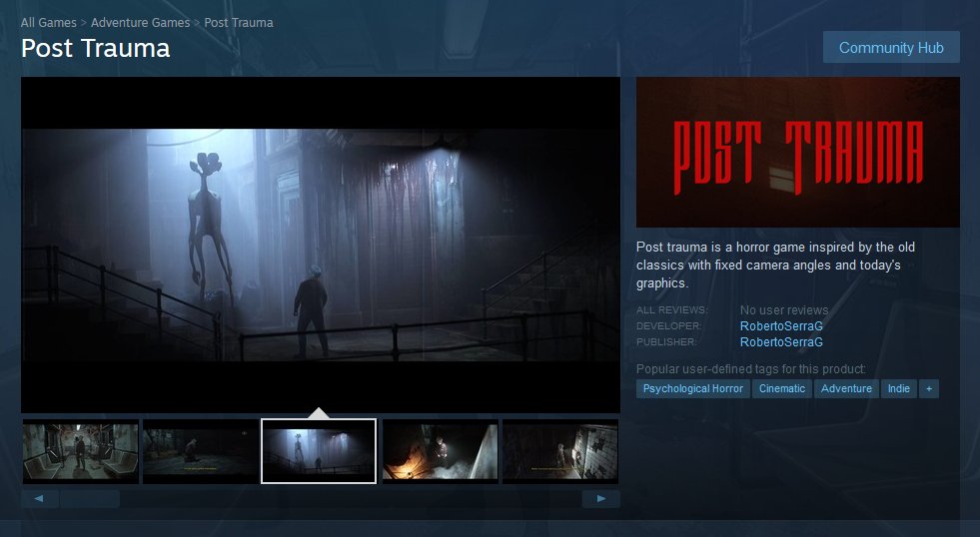The width and height of the screenshot is (980, 537).
Task: Select the Adventure tag
Action: [846, 388]
